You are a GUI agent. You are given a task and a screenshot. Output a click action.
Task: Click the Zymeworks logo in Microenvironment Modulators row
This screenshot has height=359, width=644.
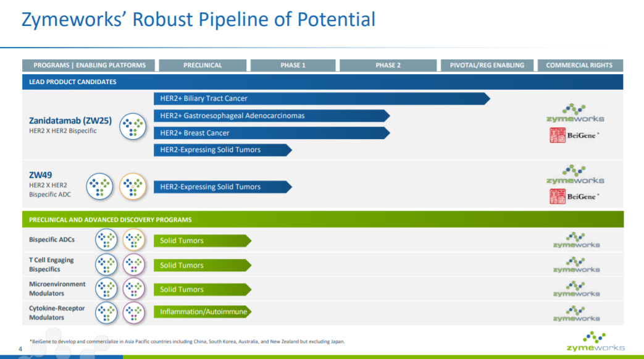click(576, 289)
